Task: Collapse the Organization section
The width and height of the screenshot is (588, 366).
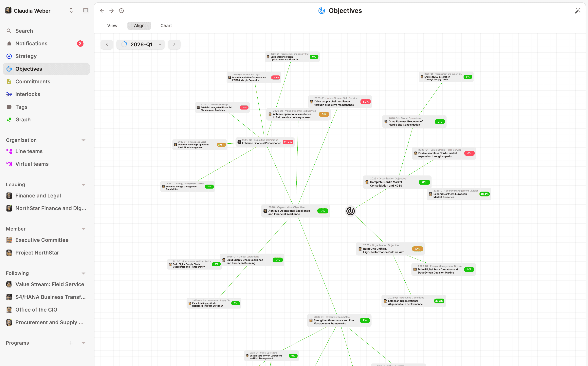Action: [x=83, y=140]
